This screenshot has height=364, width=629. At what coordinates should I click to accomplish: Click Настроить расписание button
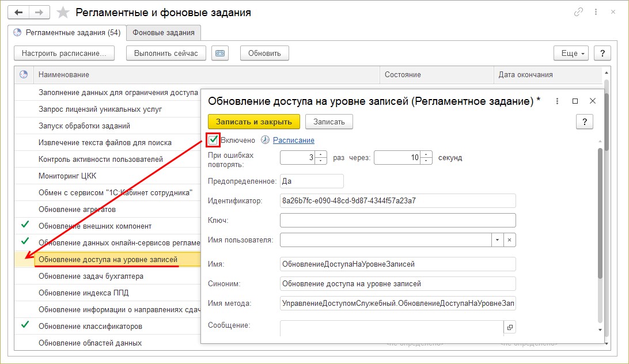[x=64, y=53]
